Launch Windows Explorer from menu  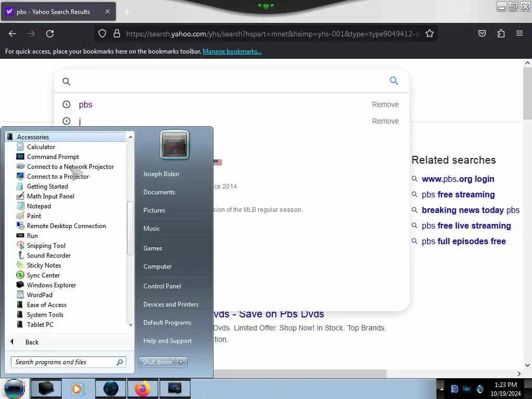[51, 285]
